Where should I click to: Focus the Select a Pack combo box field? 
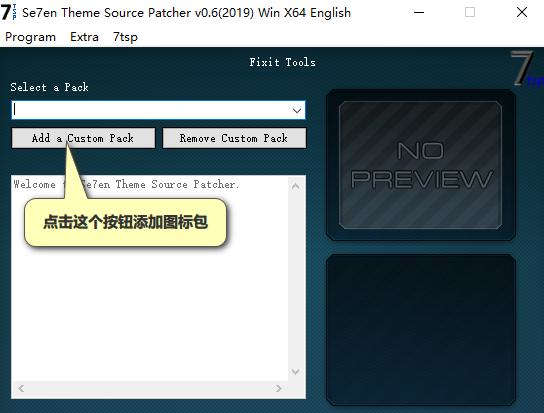[x=158, y=110]
